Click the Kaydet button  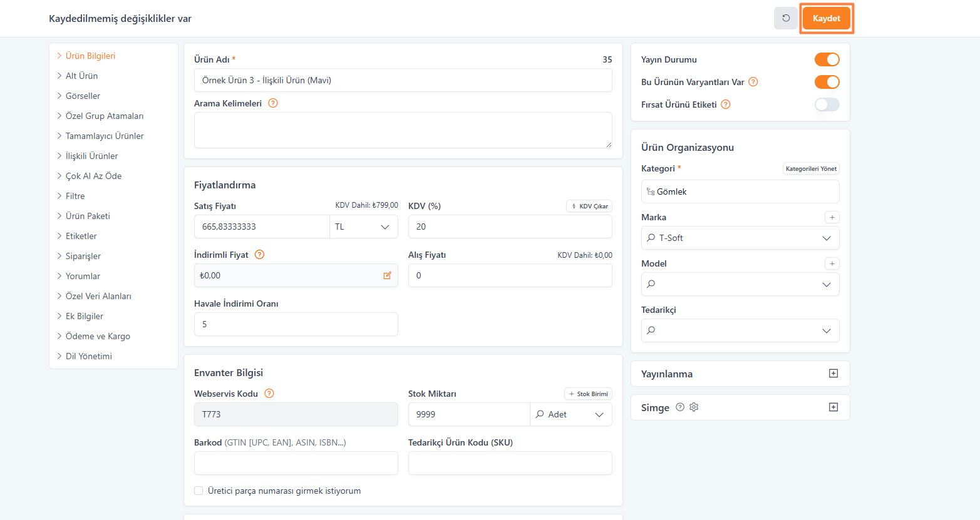[x=826, y=18]
